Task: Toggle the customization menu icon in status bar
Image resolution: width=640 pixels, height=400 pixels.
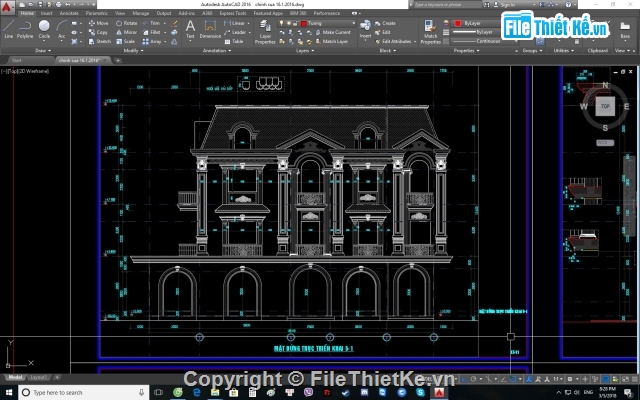Action: pos(634,379)
